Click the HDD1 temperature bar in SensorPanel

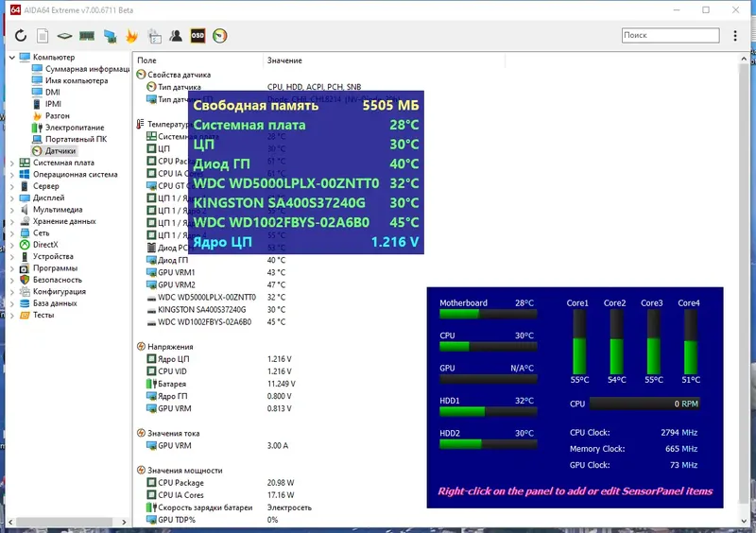point(488,411)
